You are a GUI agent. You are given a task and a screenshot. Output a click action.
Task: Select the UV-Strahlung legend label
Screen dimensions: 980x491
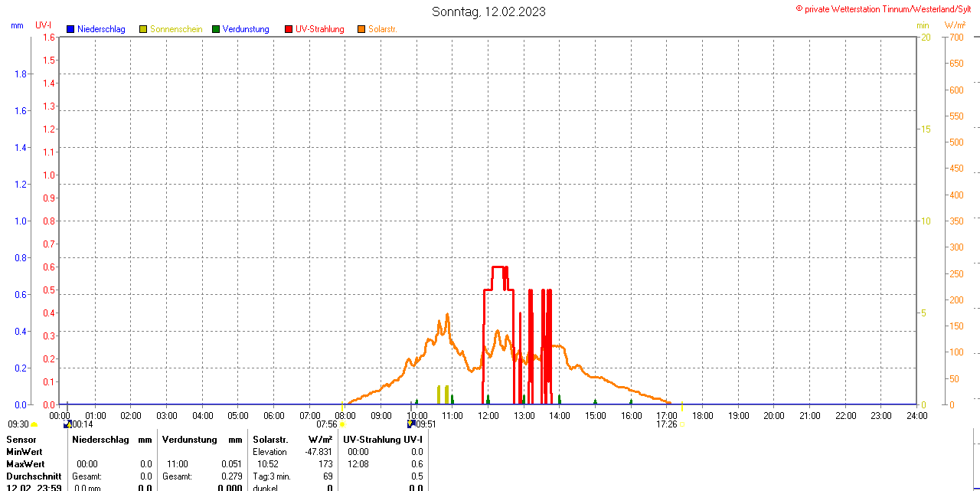pos(320,29)
